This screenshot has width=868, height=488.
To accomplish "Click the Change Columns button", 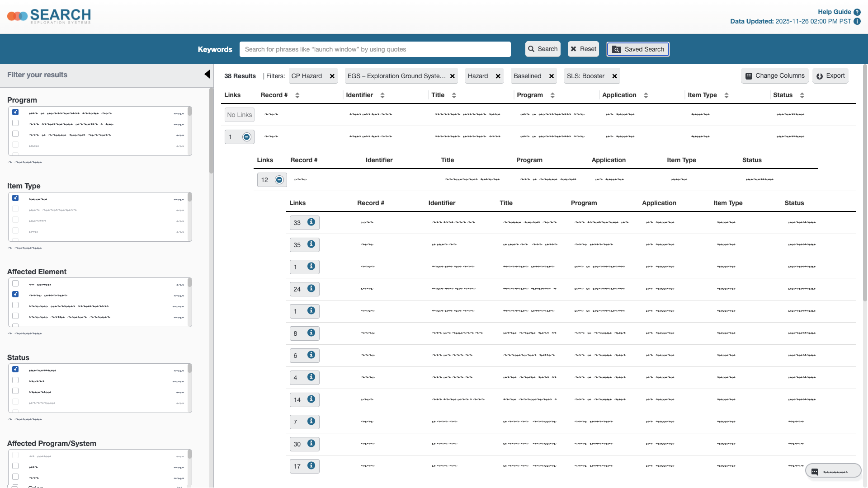I will [x=775, y=76].
